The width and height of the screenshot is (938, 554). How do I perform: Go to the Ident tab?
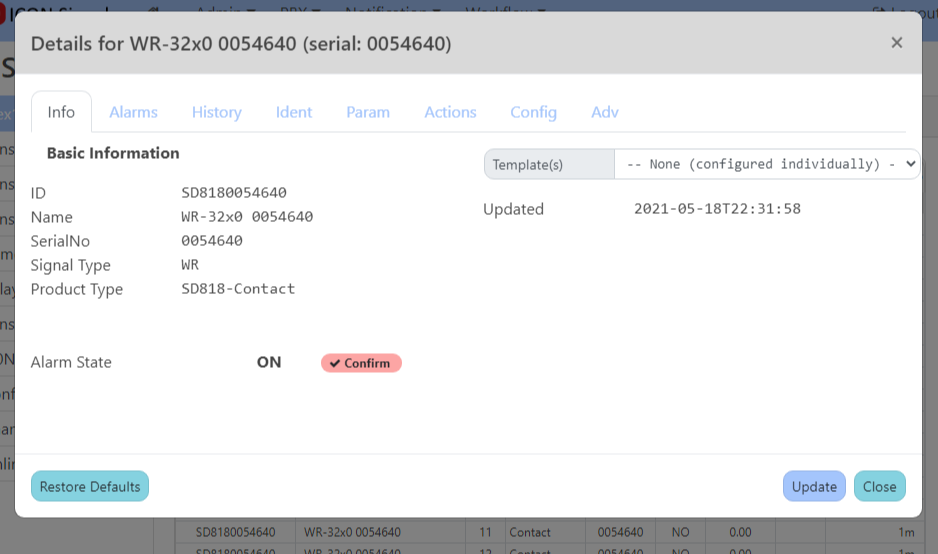[294, 112]
